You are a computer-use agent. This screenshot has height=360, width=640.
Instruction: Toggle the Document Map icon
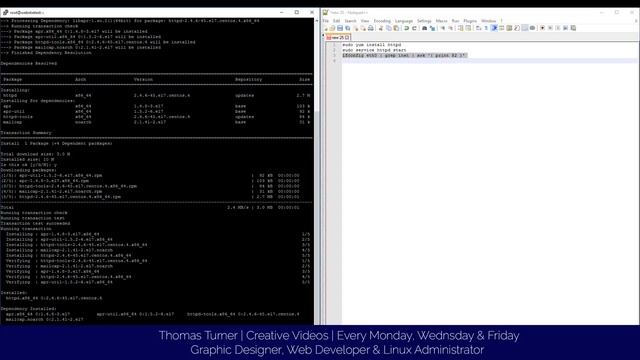pyautogui.click(x=509, y=28)
